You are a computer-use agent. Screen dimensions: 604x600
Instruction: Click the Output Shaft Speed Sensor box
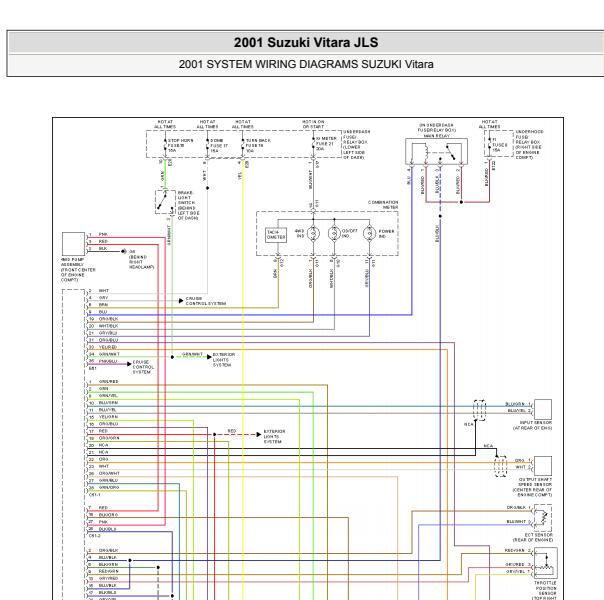[543, 466]
